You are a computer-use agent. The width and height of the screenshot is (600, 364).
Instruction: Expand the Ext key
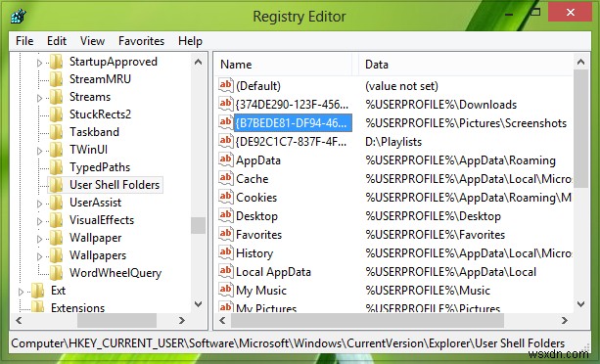(x=21, y=292)
